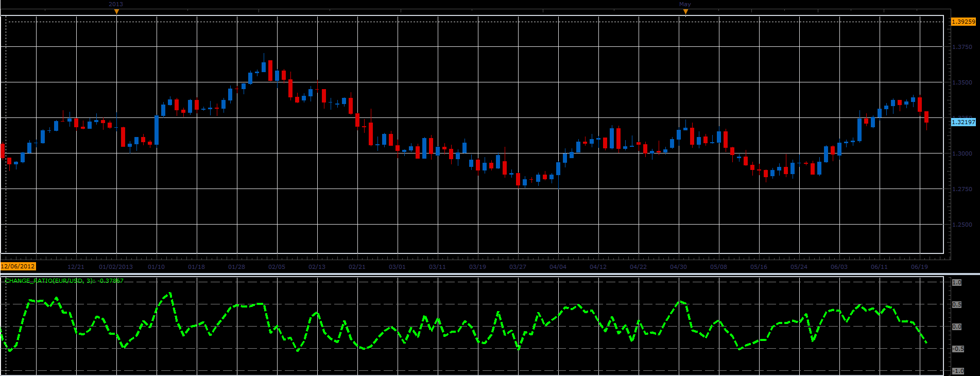Select the 04/04 date label
Viewport: 980px width, 376px height.
558,267
